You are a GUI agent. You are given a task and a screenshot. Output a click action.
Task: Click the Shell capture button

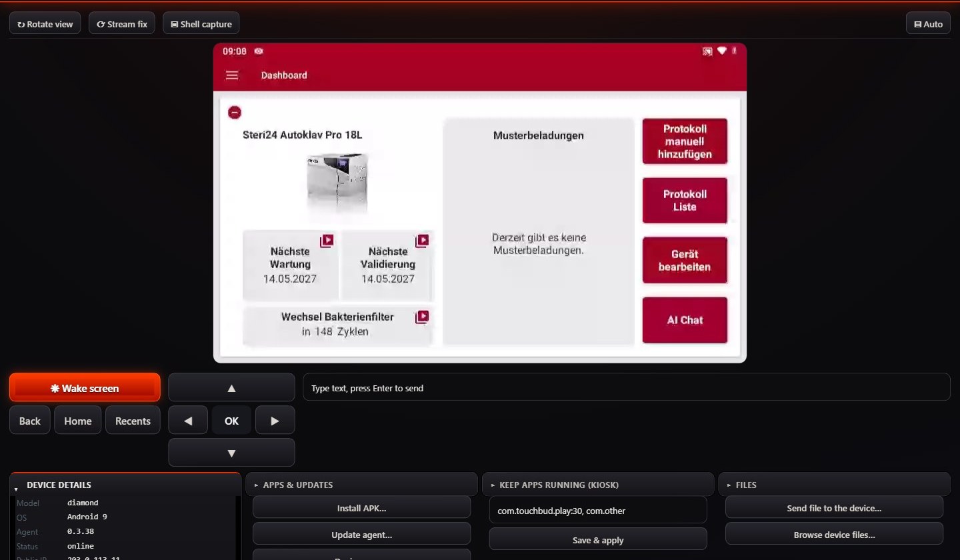click(201, 24)
